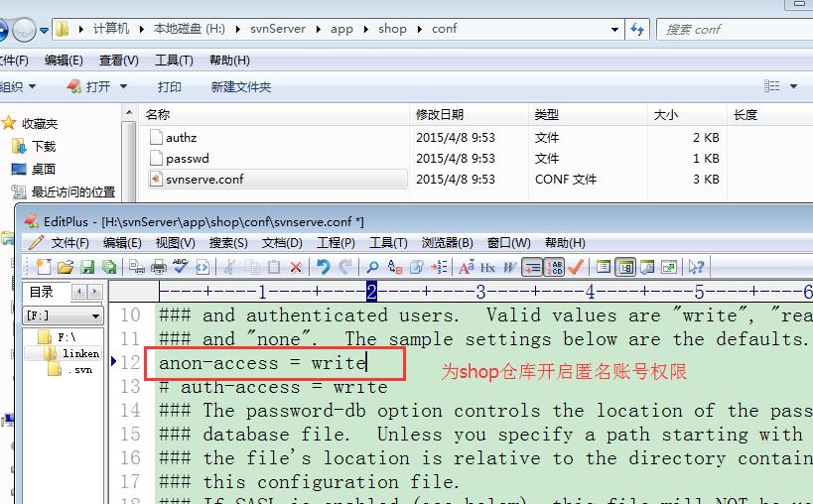
Task: Click the scissors Cut icon
Action: click(230, 267)
